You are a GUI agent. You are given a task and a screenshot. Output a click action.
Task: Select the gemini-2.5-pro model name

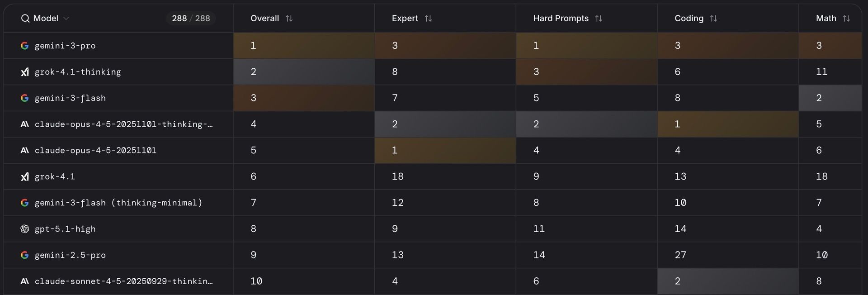tap(70, 255)
